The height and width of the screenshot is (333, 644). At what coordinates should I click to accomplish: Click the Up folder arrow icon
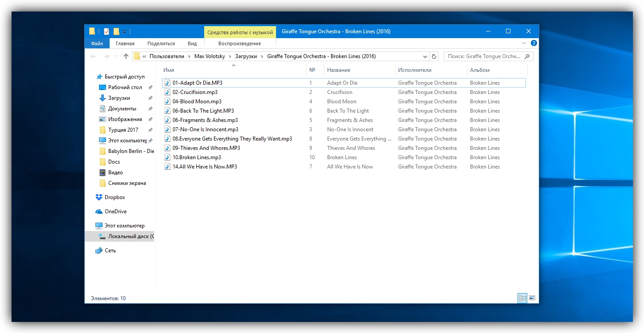coord(126,56)
